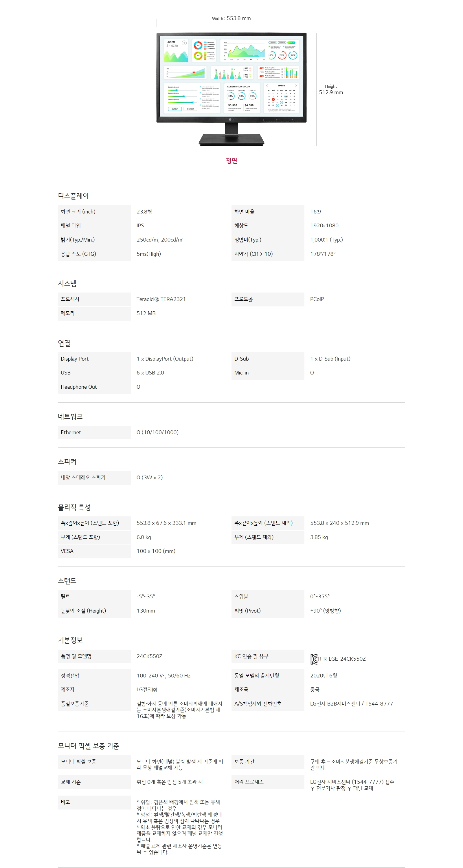Click the '5ms(High)' response time value
Screen dimensions: 463x868
pos(148,254)
